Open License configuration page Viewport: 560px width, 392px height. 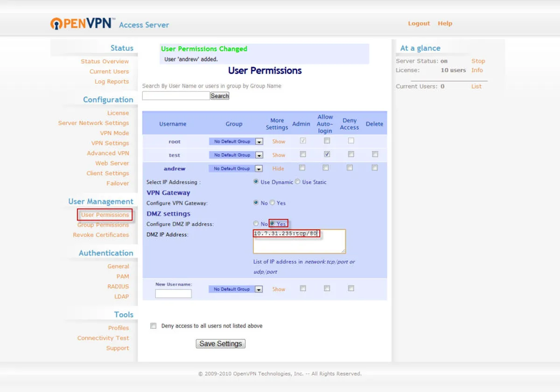[118, 113]
